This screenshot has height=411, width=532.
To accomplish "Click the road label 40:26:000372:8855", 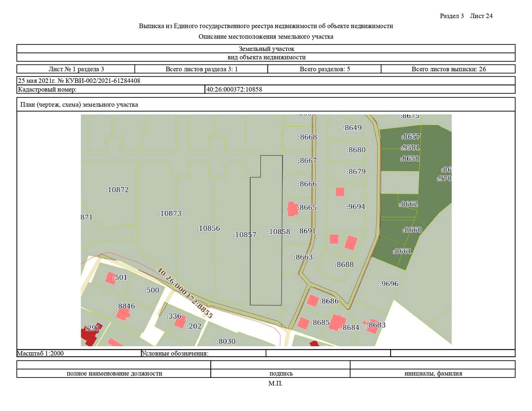I will pos(185,293).
